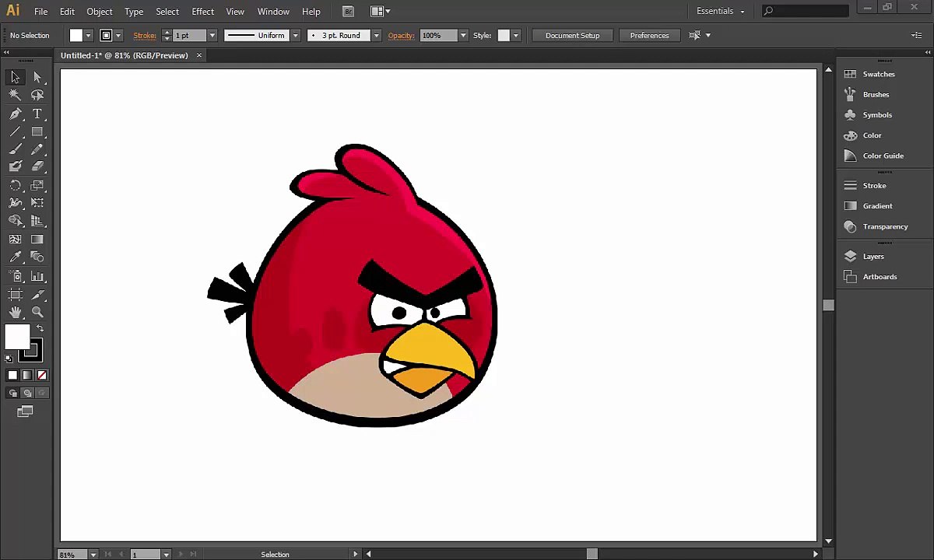Select the Artboard tool
934x560 pixels.
[x=15, y=295]
